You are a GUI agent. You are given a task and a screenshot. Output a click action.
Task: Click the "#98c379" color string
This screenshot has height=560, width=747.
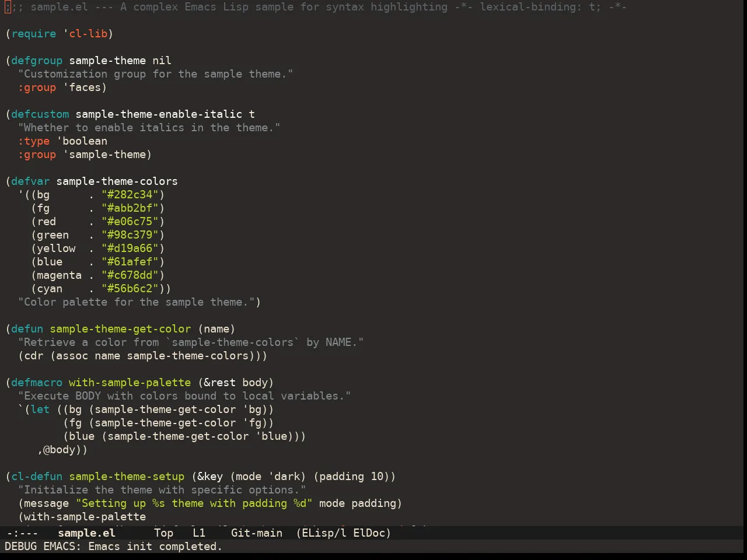pos(130,235)
